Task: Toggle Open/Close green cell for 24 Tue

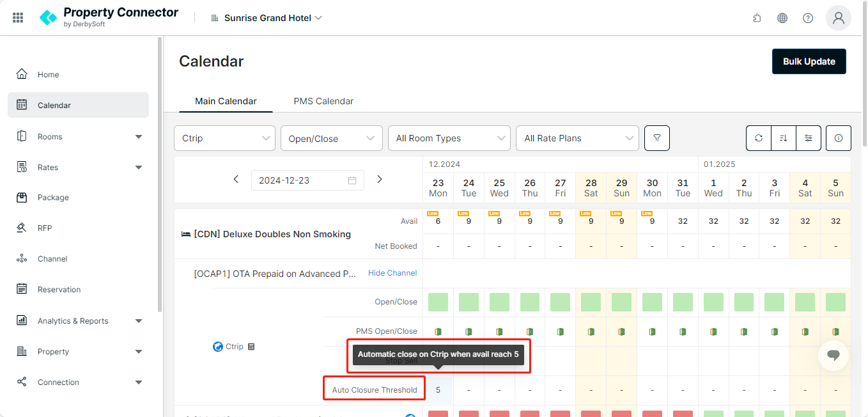Action: [469, 302]
